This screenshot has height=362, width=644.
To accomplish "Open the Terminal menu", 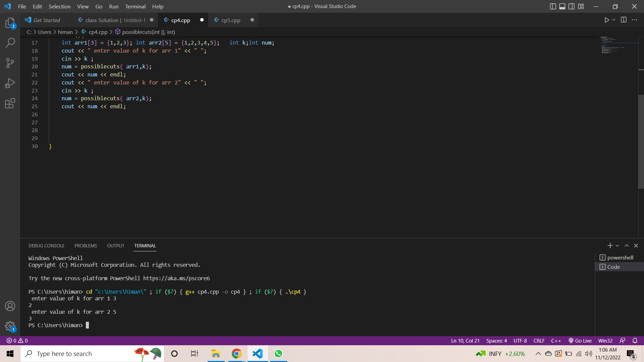I will click(x=135, y=6).
